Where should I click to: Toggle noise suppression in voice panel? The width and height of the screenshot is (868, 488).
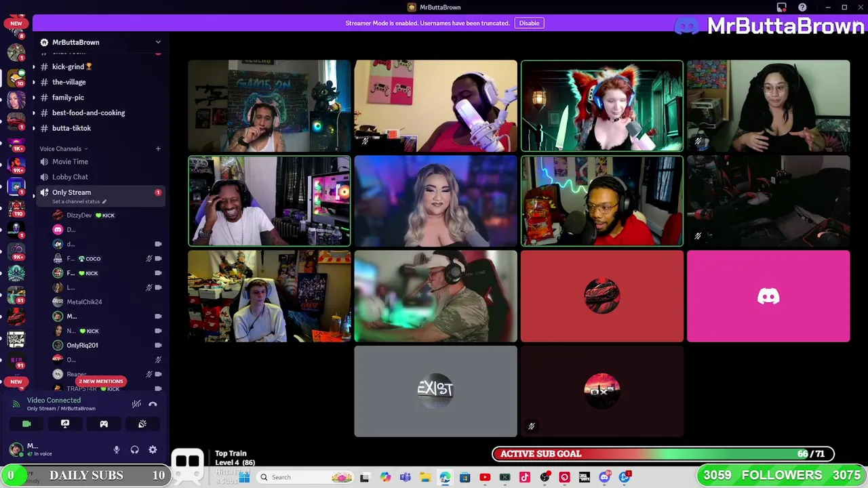(x=136, y=404)
